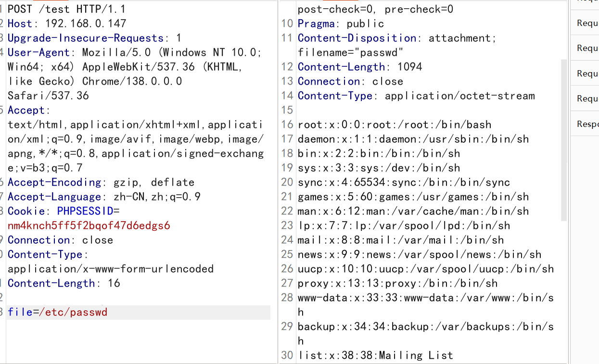This screenshot has height=364, width=599.
Task: Select the session value nm4knch5ff5f2bqof47d6edgs6
Action: pyautogui.click(x=89, y=226)
